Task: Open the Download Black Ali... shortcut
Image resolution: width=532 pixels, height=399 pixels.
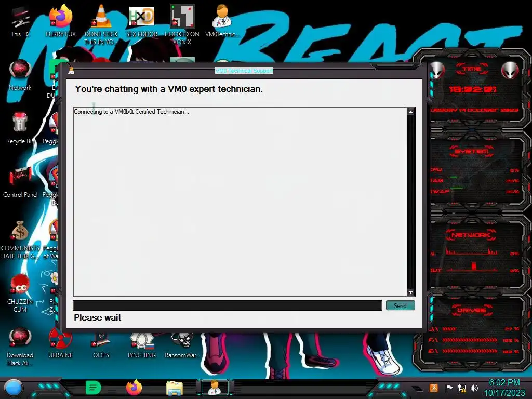Action: click(x=20, y=346)
